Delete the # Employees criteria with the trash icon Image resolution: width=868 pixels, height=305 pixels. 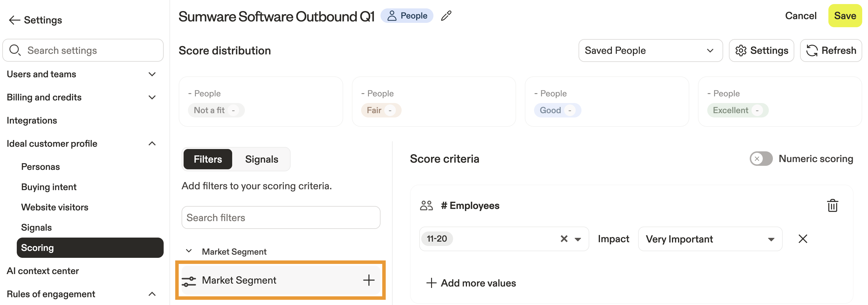[832, 205]
